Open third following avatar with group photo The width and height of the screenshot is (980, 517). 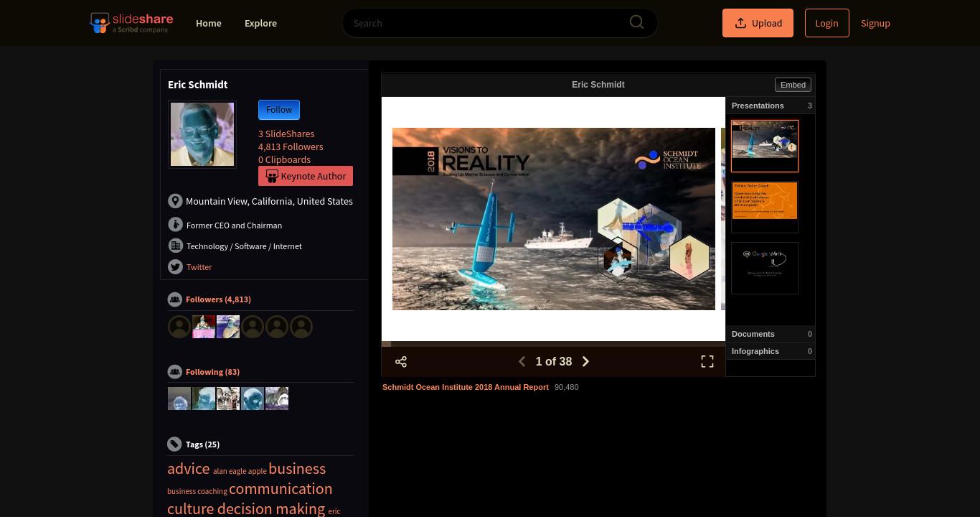point(228,399)
